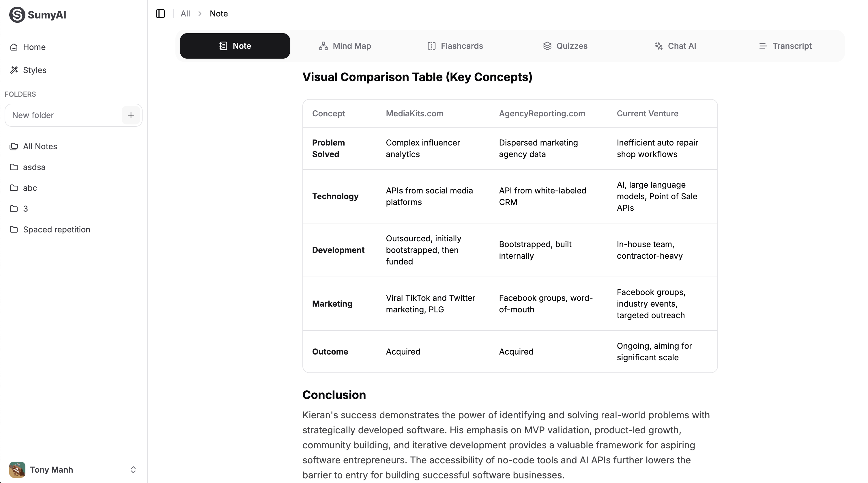Switch to the Flashcards tab
The height and width of the screenshot is (483, 868).
tap(455, 46)
